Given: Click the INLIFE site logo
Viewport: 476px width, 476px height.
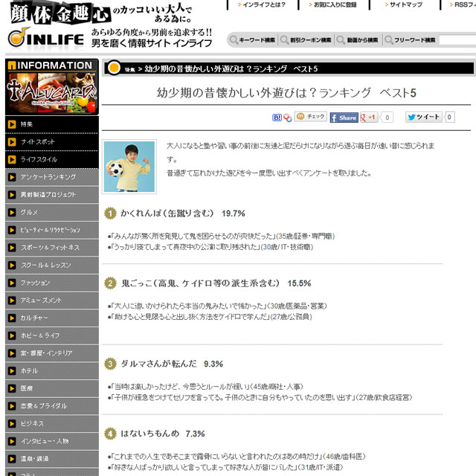Looking at the screenshot, I should click(x=45, y=39).
